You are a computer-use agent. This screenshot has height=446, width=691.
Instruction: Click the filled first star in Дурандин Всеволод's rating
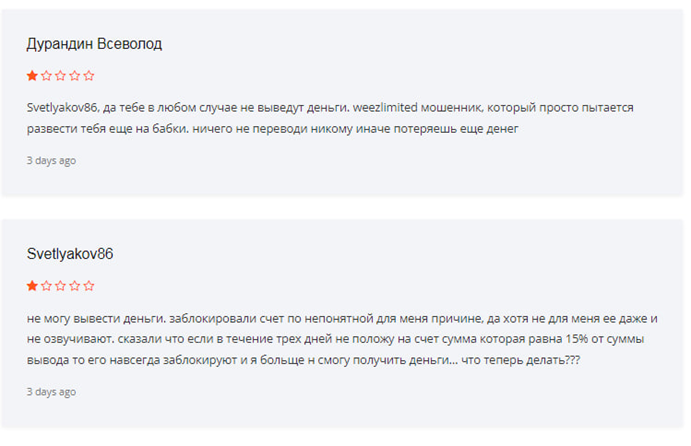(32, 75)
